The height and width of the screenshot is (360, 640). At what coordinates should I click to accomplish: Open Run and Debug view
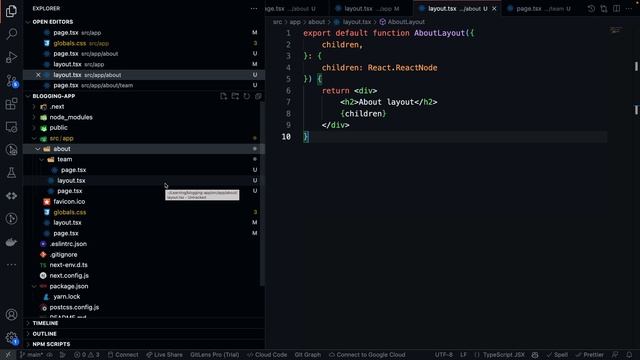coord(11,57)
